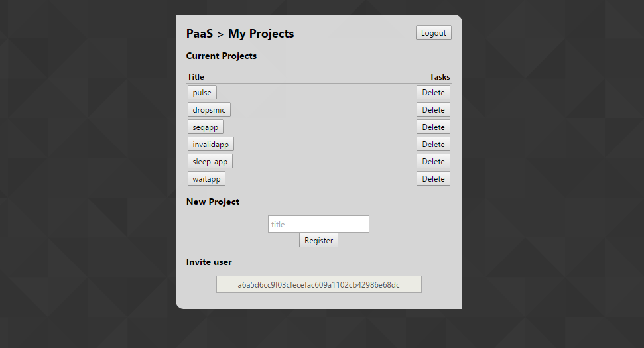Image resolution: width=644 pixels, height=348 pixels.
Task: Delete the invalidapp project
Action: coord(433,144)
